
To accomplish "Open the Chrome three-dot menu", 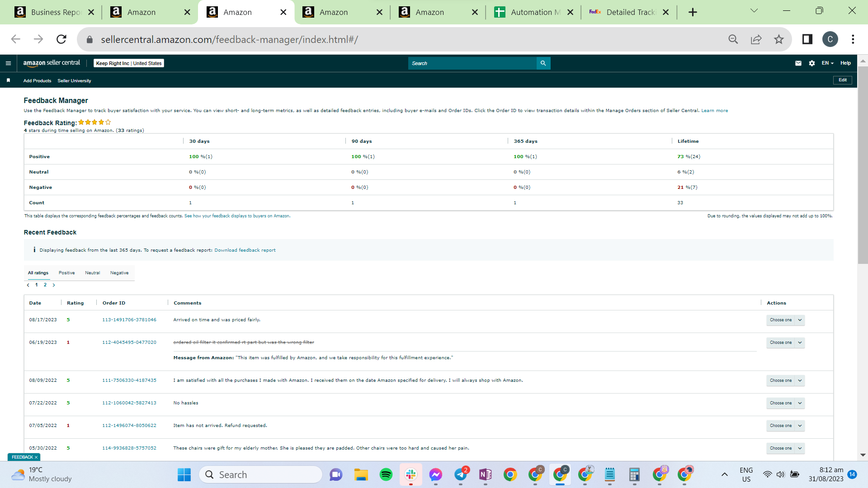I will point(853,39).
